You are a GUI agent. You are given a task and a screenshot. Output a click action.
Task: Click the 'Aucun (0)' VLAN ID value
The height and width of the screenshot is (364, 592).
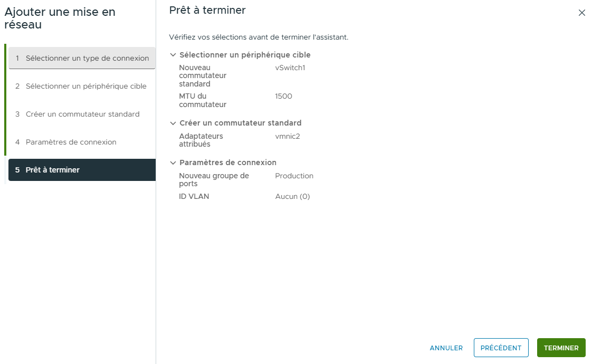point(292,196)
